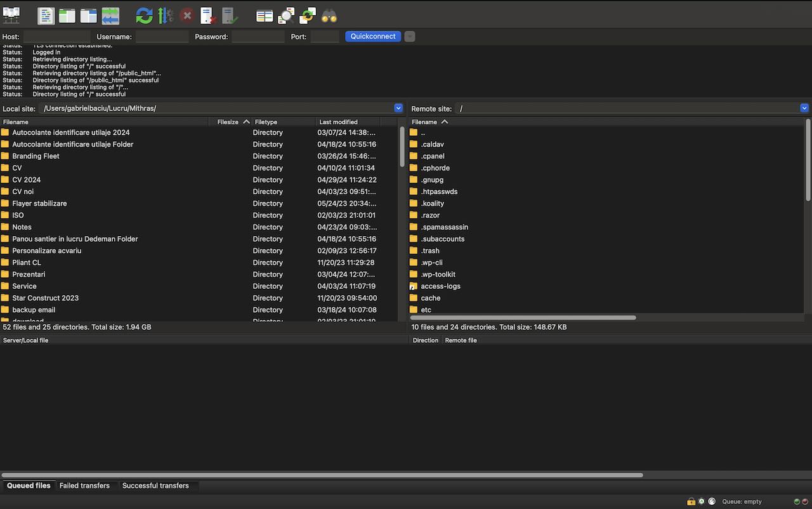
Task: Open the Site Manager icon
Action: 11,15
